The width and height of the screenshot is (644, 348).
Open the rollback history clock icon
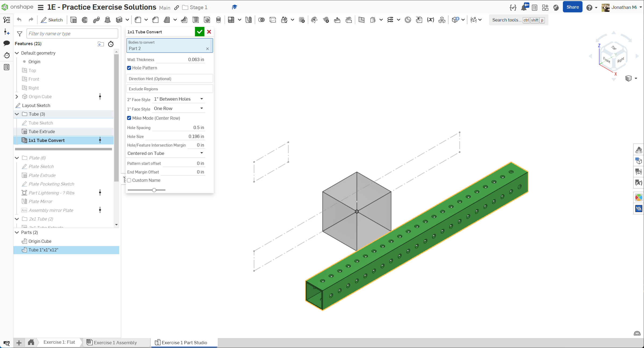tap(111, 44)
